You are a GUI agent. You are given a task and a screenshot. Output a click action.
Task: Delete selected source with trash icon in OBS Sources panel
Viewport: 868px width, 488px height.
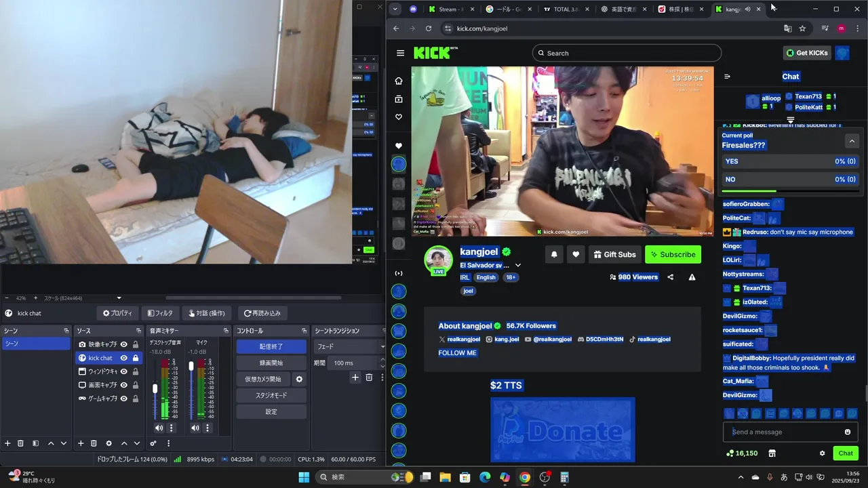click(x=94, y=443)
